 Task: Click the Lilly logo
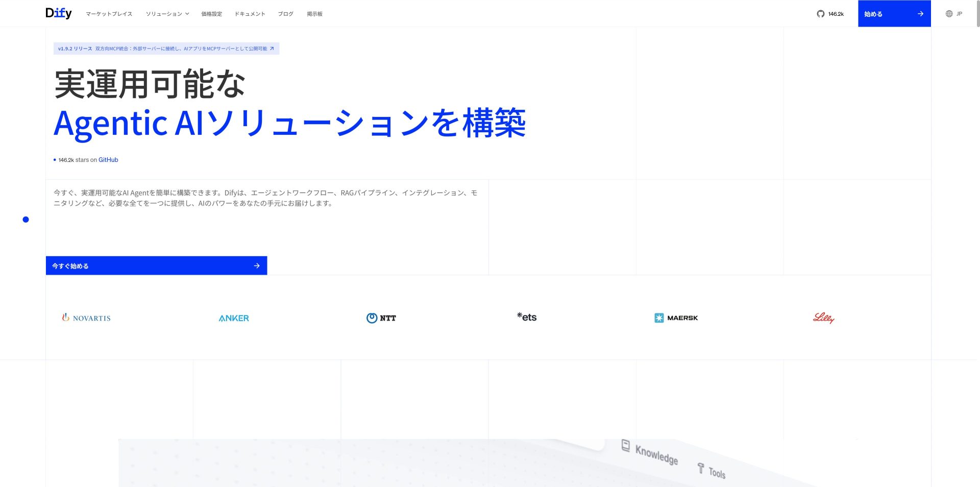coord(824,318)
